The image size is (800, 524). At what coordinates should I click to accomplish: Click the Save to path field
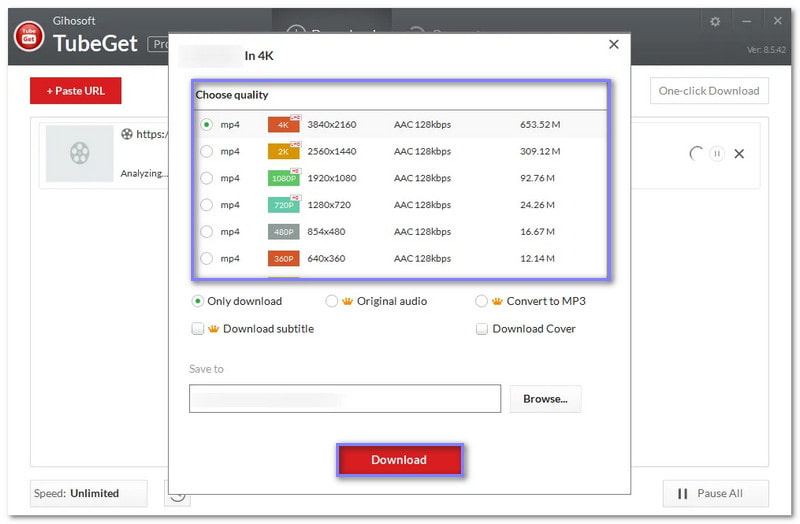point(344,399)
